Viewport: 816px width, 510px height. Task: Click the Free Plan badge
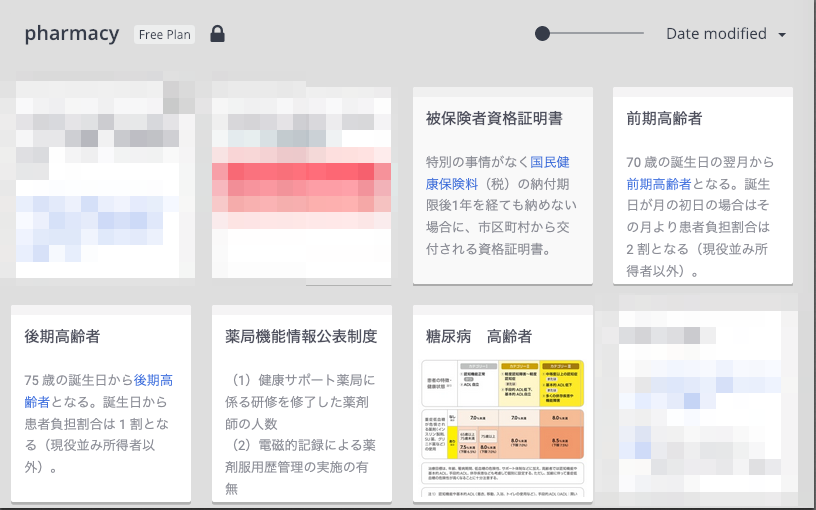[x=164, y=34]
